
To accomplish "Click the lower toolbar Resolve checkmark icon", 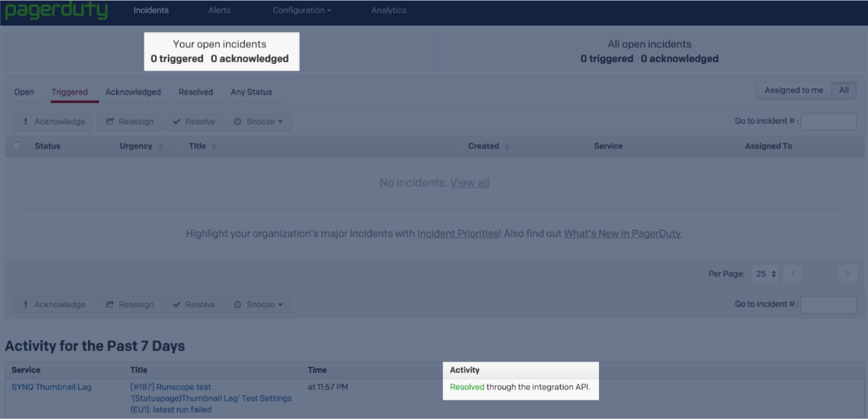I will 176,304.
